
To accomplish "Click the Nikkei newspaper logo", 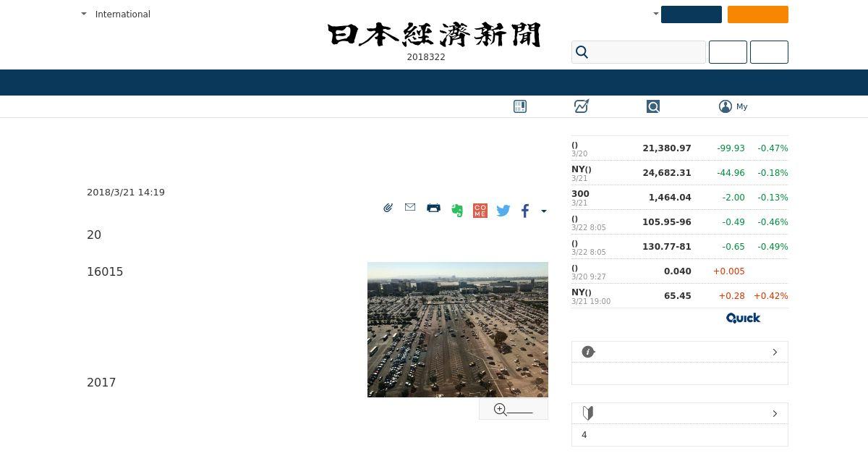I will coord(434,35).
